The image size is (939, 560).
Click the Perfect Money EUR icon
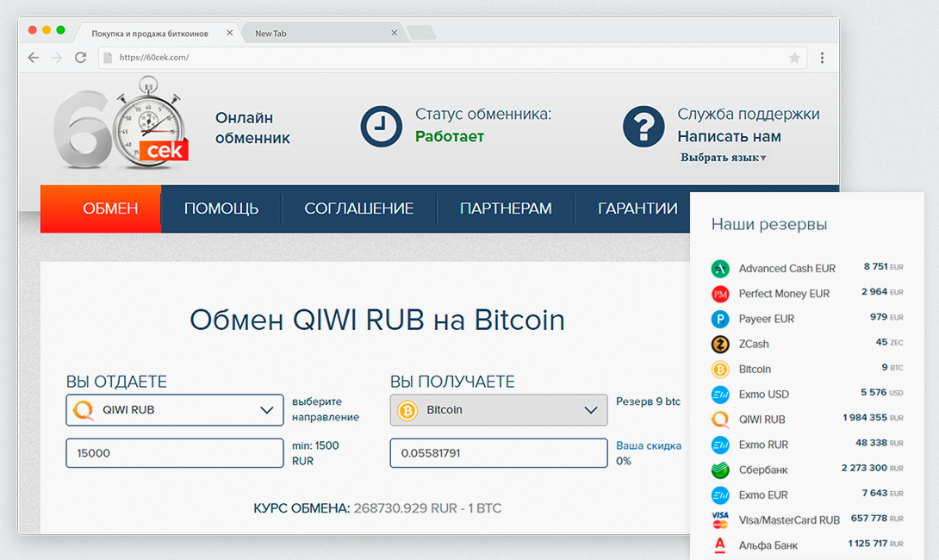click(x=720, y=294)
